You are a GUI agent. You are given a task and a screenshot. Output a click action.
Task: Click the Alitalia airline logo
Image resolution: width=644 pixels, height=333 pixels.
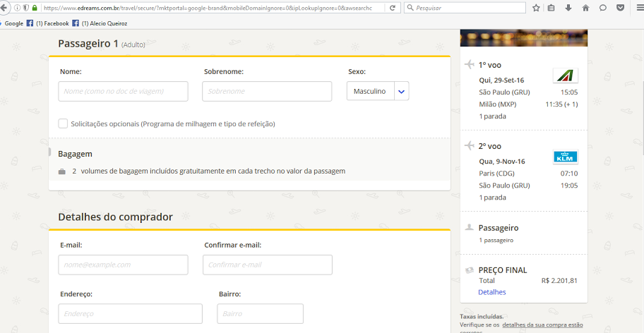point(566,76)
